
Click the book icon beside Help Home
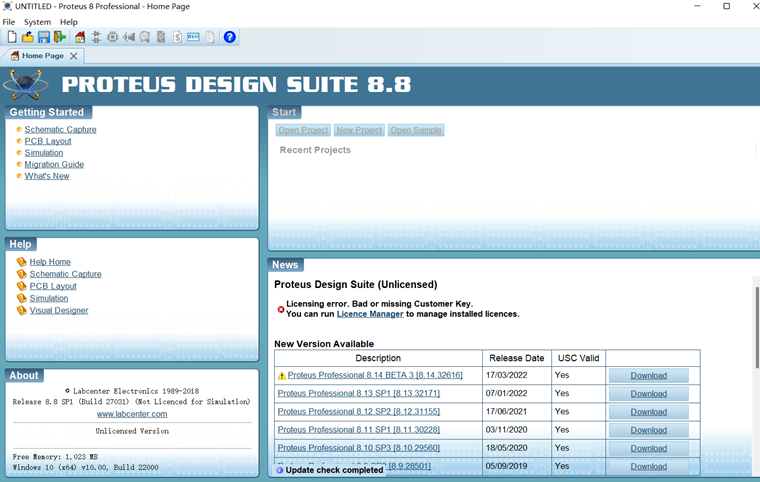[x=21, y=262]
